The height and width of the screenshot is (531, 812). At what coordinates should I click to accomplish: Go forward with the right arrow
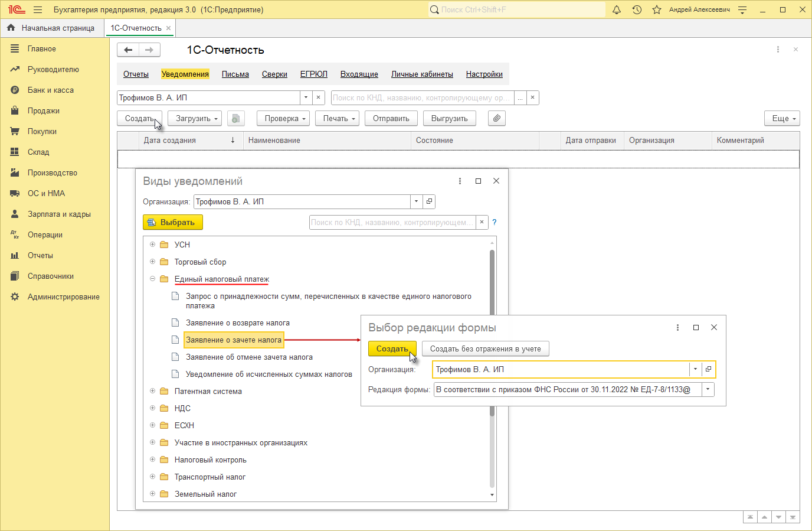[x=149, y=50]
